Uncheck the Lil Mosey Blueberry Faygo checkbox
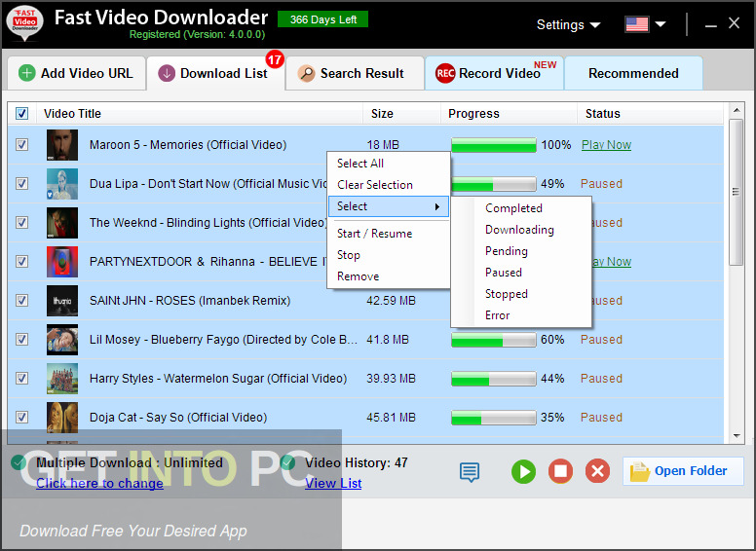 point(21,340)
